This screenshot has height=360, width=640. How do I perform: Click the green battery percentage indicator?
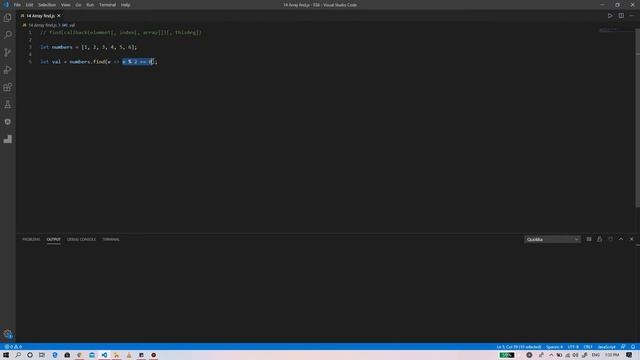[x=507, y=355]
